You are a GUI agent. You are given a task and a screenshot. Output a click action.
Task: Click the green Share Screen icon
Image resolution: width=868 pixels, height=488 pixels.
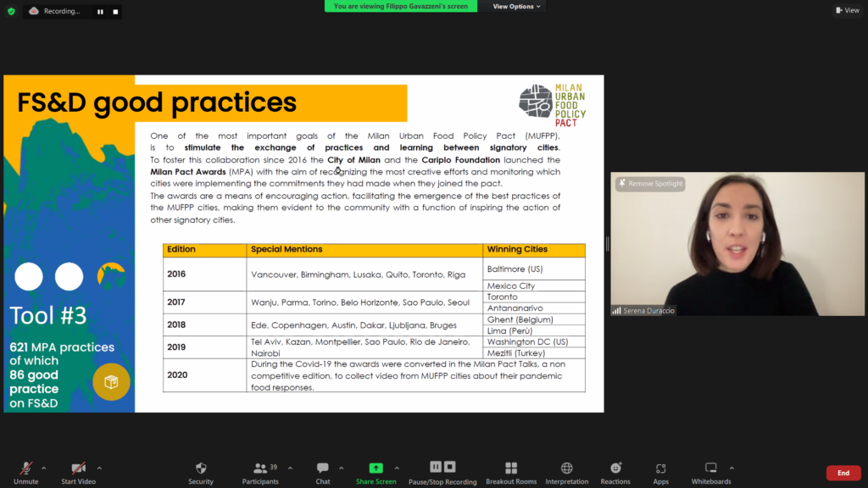coord(376,468)
